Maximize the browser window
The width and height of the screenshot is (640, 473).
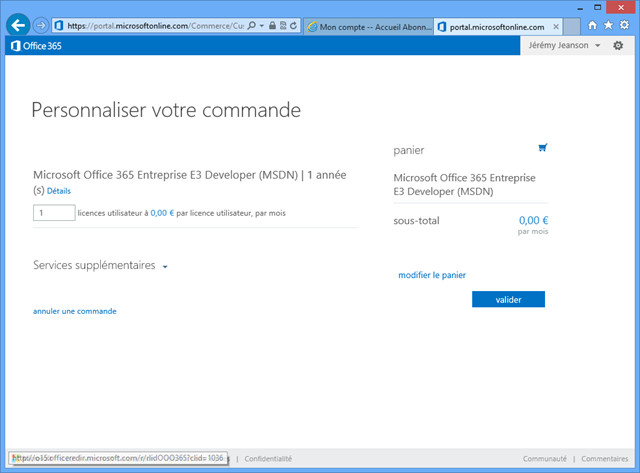[598, 8]
